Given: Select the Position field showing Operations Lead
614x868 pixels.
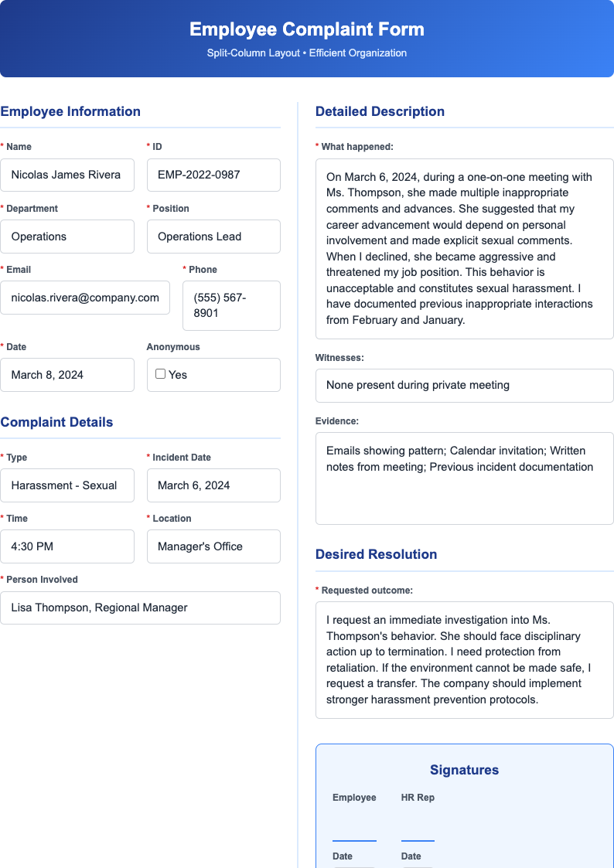Looking at the screenshot, I should coord(213,237).
